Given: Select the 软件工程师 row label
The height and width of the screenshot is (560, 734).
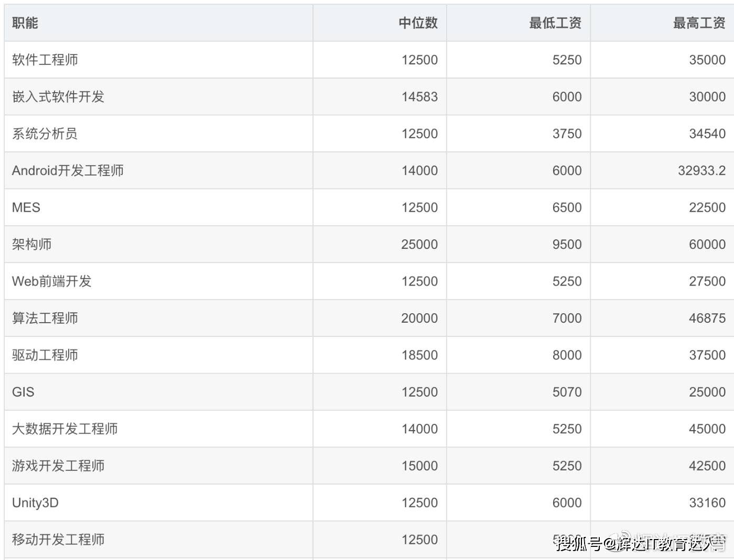Looking at the screenshot, I should pyautogui.click(x=45, y=60).
